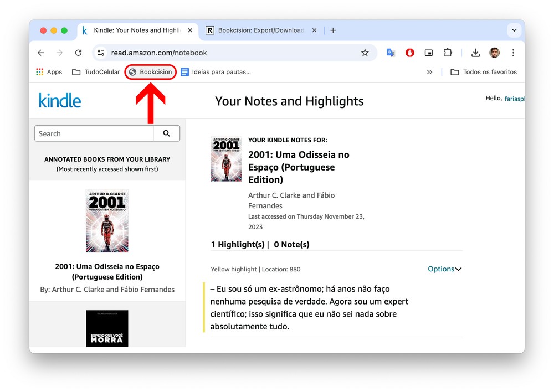Viewport: 554px width, 392px height.
Task: Click the browser forward arrow
Action: [59, 53]
